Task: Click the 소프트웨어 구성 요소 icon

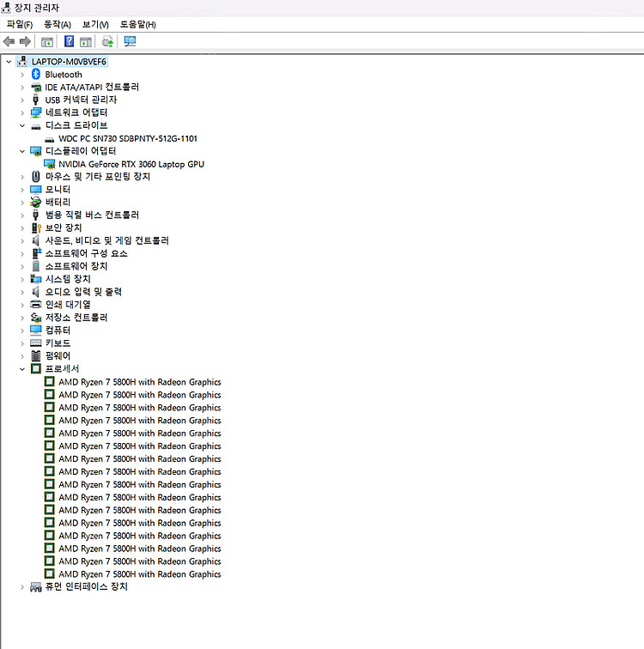Action: 36,253
